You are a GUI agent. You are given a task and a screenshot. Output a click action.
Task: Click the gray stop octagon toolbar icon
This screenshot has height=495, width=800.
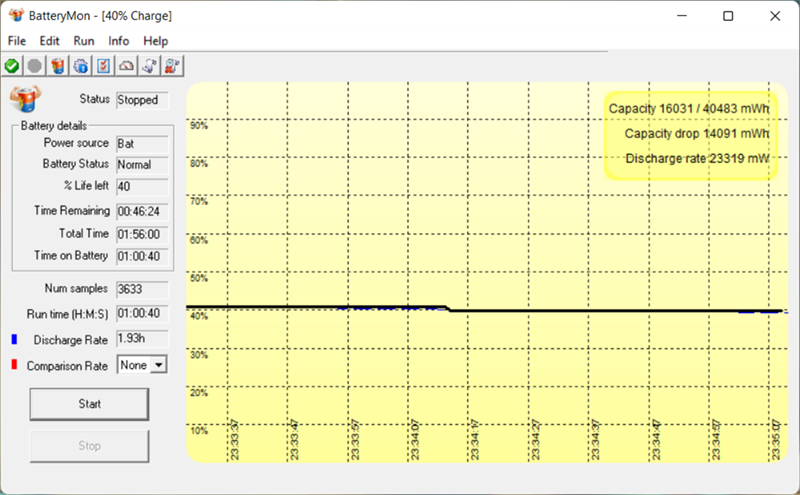[x=35, y=66]
